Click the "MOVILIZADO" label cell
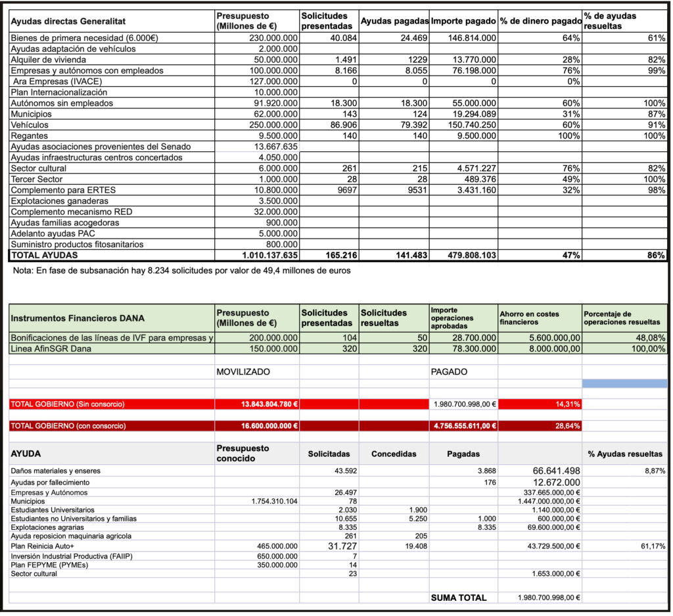The height and width of the screenshot is (616, 673). click(x=243, y=371)
